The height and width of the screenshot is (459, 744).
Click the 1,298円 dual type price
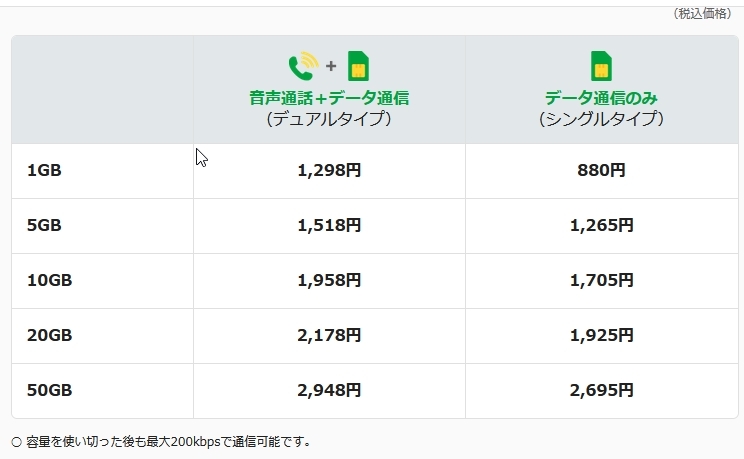[x=329, y=171]
